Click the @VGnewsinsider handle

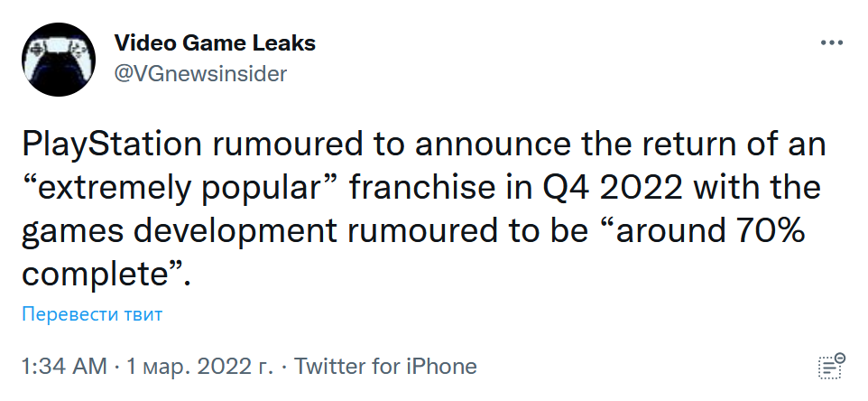(x=200, y=74)
